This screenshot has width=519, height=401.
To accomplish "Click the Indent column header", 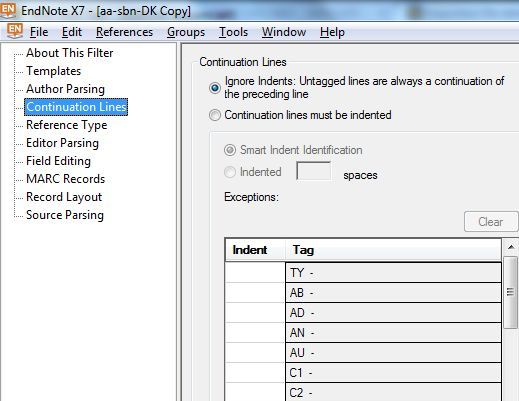I will pos(255,250).
